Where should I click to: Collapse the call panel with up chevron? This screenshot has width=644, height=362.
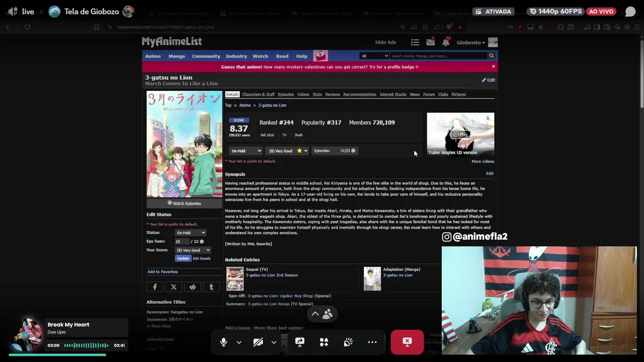pos(315,314)
